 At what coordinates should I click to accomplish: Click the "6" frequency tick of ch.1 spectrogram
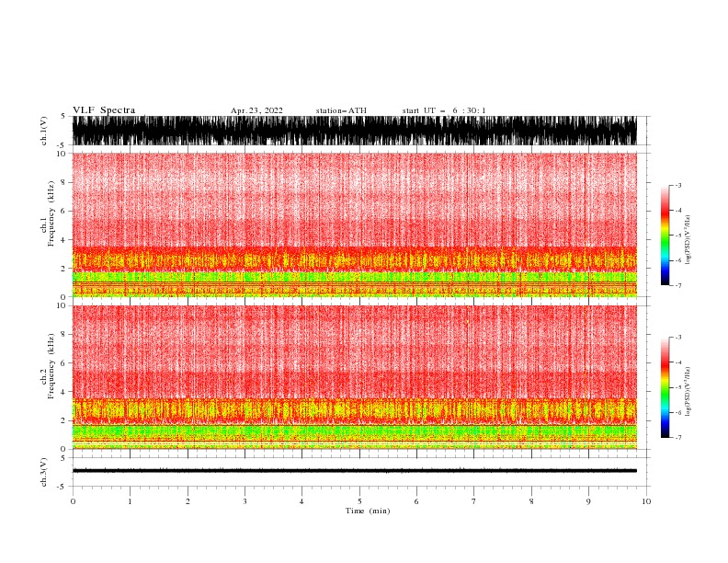tap(63, 212)
